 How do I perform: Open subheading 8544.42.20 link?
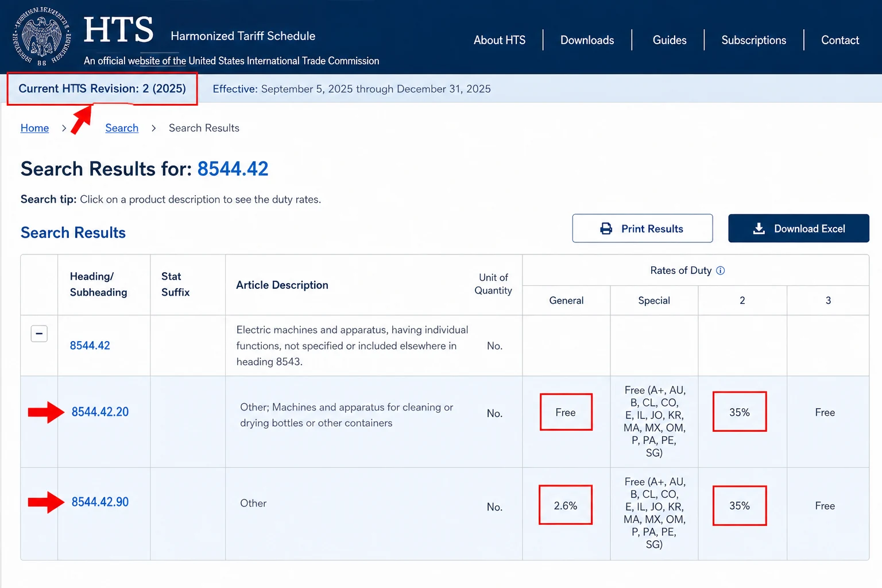[x=100, y=412]
